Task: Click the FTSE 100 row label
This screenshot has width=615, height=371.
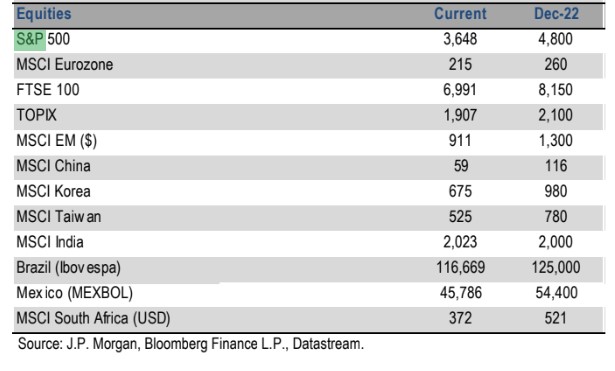Action: click(48, 90)
